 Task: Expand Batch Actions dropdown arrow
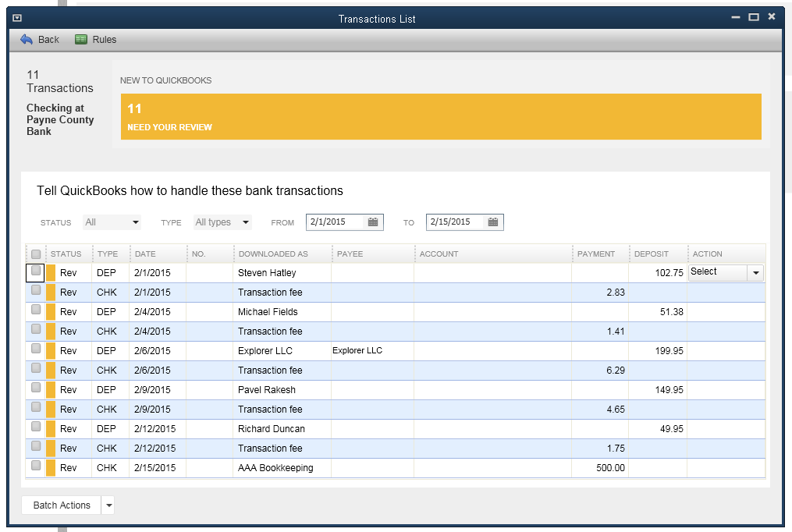[x=109, y=505]
